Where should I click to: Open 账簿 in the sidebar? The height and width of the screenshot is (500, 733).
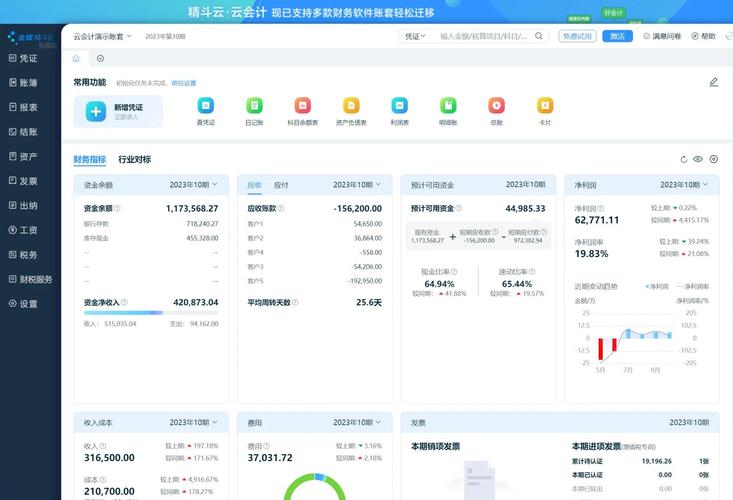[x=23, y=83]
